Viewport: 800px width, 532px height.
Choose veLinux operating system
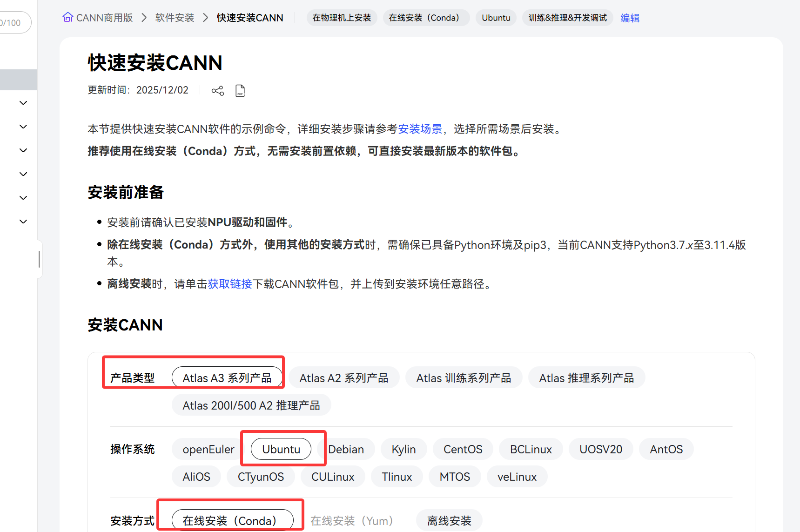click(517, 477)
